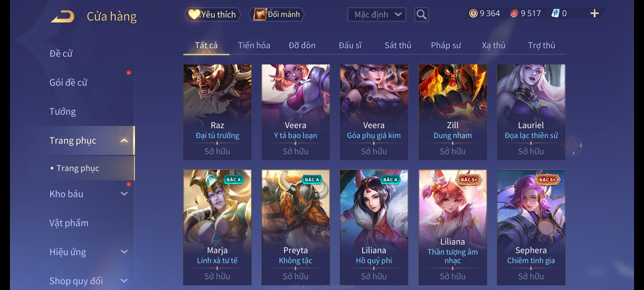Tap the gold coin balance icon
644x290 pixels.
pyautogui.click(x=473, y=13)
